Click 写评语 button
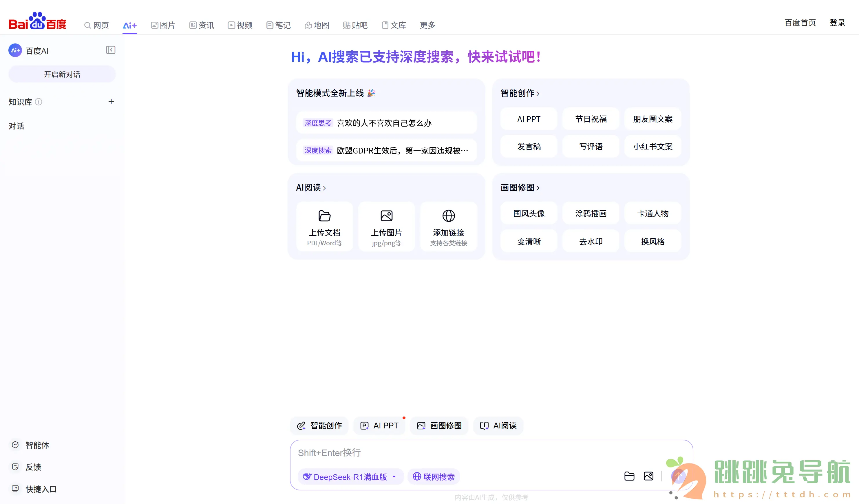The height and width of the screenshot is (504, 859). (x=591, y=147)
